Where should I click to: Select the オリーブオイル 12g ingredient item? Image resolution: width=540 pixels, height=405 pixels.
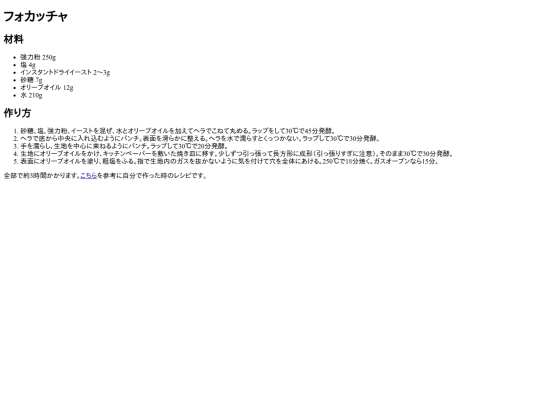[46, 87]
